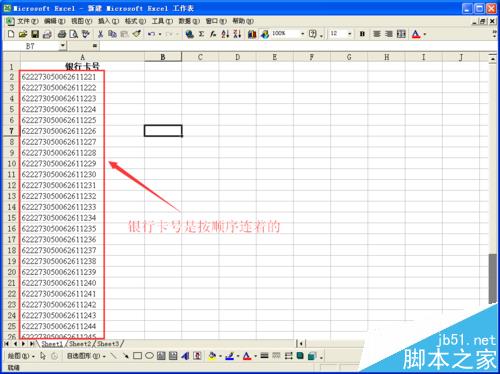Open the 插入 (Insert) menu

pos(108,21)
